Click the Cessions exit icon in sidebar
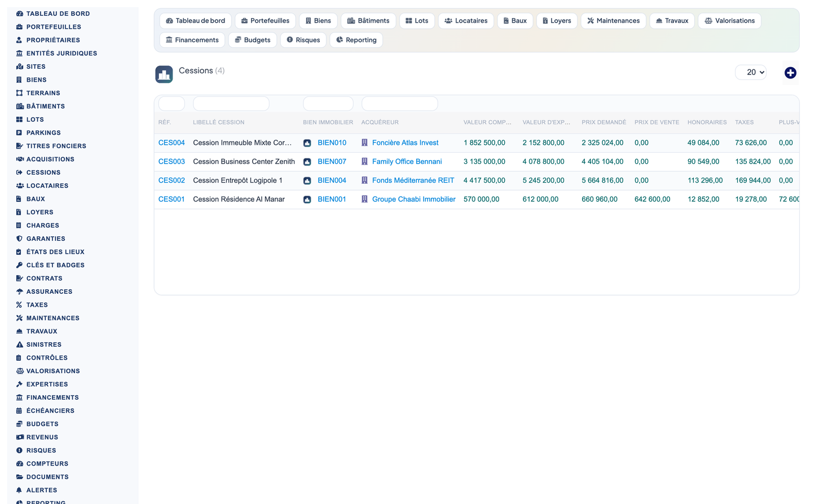 [19, 173]
